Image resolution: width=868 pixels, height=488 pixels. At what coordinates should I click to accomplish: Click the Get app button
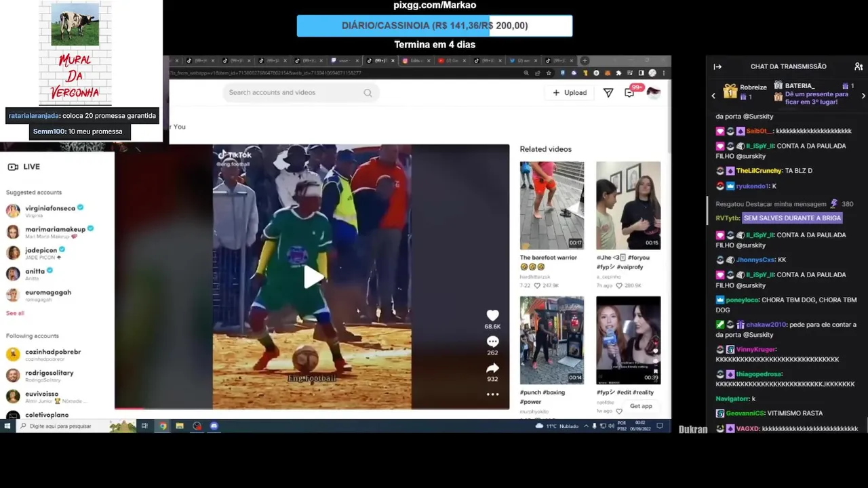click(641, 406)
